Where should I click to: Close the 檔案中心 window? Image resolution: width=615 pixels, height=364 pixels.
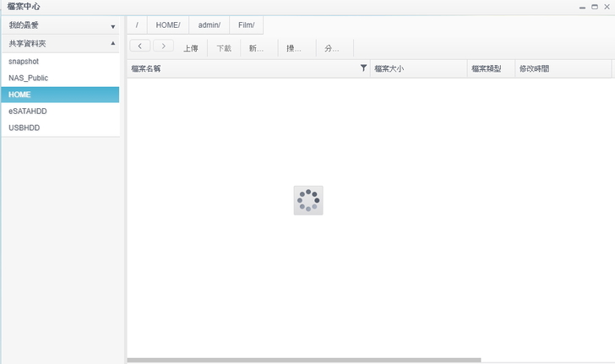[607, 7]
